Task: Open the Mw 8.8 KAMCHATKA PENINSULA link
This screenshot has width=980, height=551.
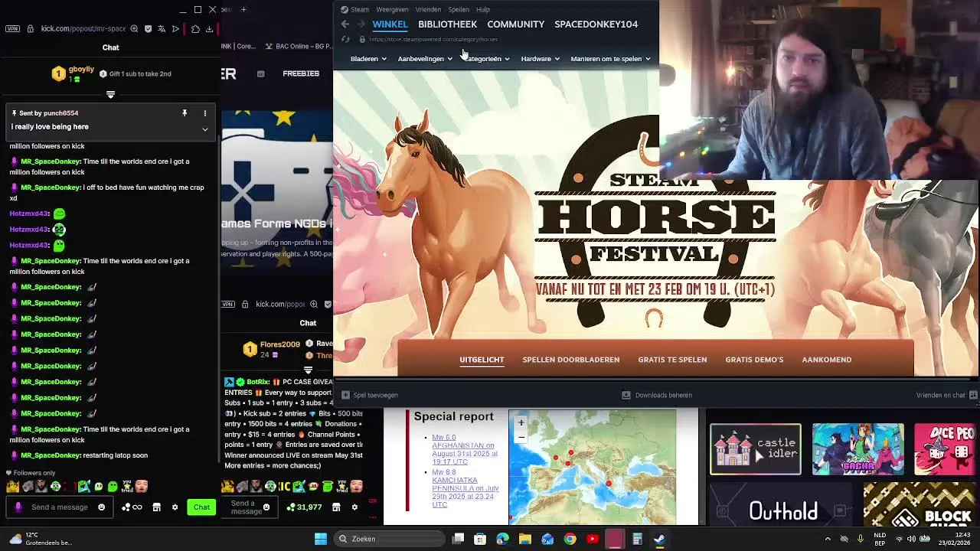Action: (465, 488)
